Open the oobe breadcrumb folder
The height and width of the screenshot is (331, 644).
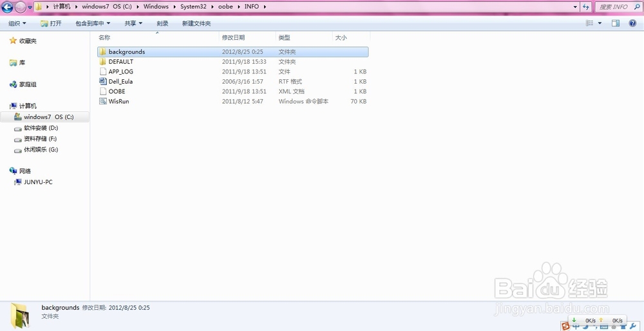click(225, 6)
